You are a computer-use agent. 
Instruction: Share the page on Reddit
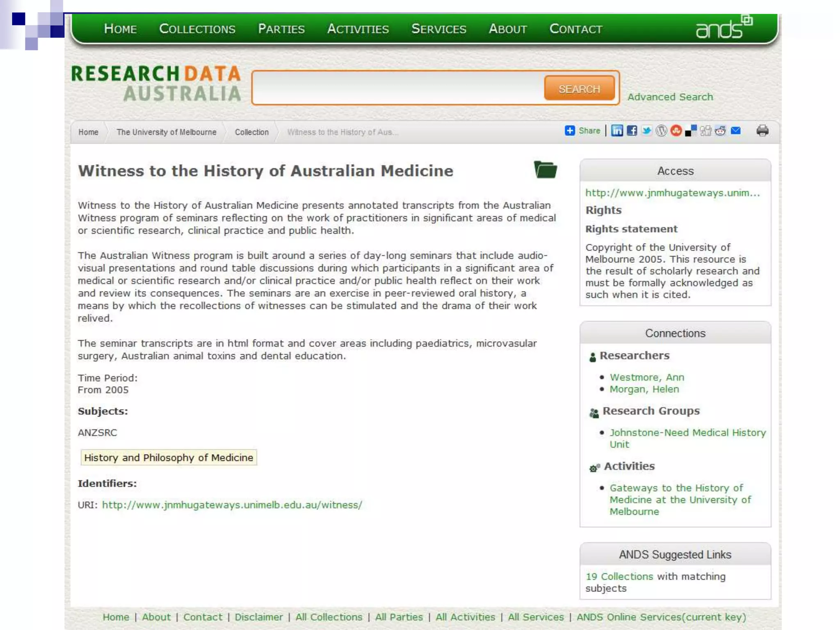(x=720, y=131)
